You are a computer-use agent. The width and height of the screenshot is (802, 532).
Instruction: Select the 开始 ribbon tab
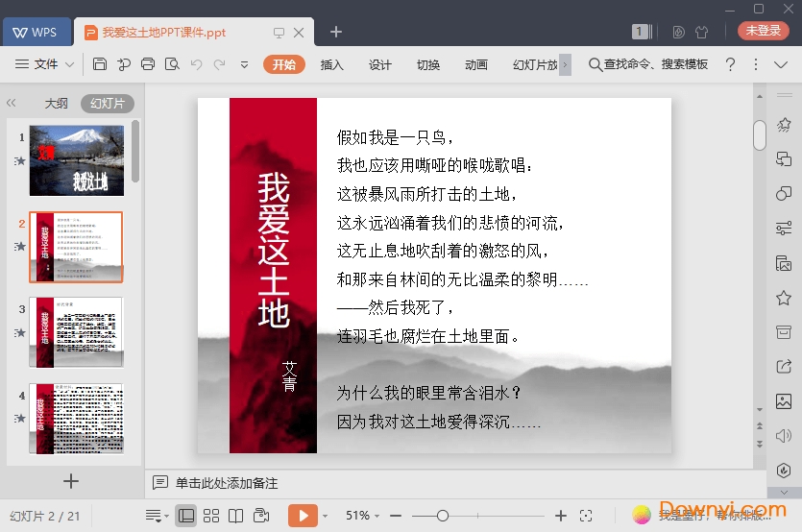[x=284, y=64]
